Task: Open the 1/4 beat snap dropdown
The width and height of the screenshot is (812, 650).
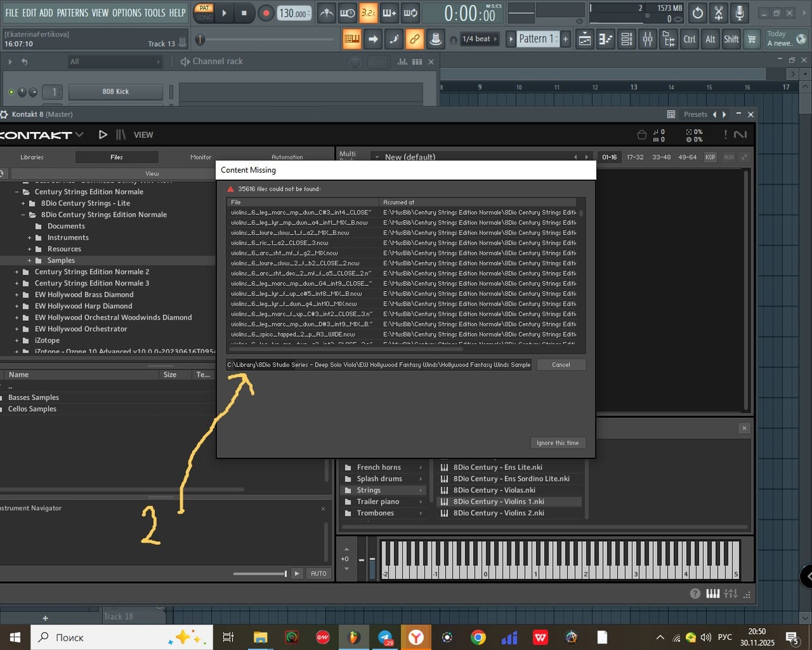Action: [480, 39]
